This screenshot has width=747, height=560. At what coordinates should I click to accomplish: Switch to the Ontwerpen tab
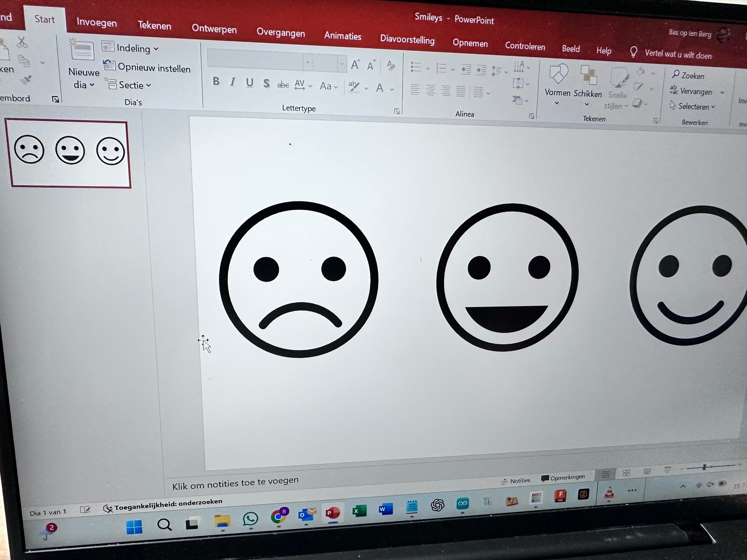pos(214,29)
